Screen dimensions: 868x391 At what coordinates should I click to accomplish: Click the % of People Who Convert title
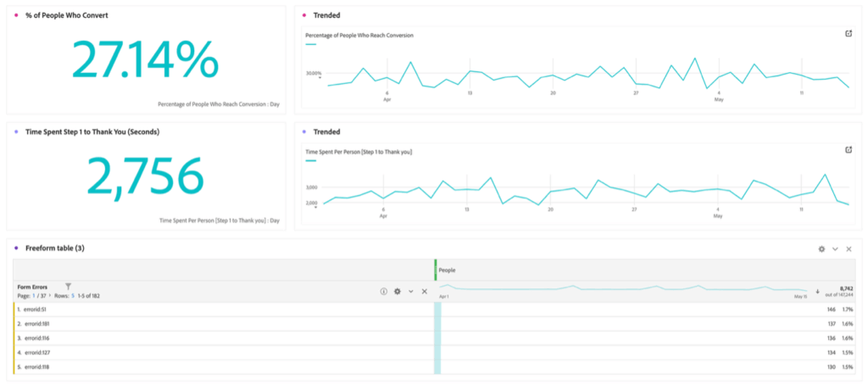point(67,15)
